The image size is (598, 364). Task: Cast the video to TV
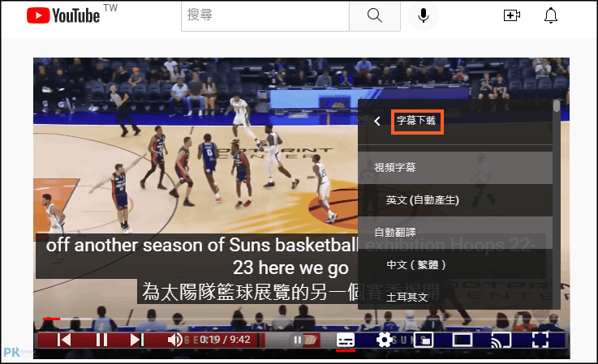click(x=501, y=340)
